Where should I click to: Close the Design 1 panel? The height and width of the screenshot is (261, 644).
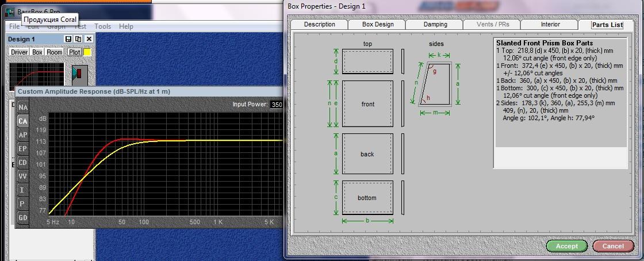tap(89, 39)
